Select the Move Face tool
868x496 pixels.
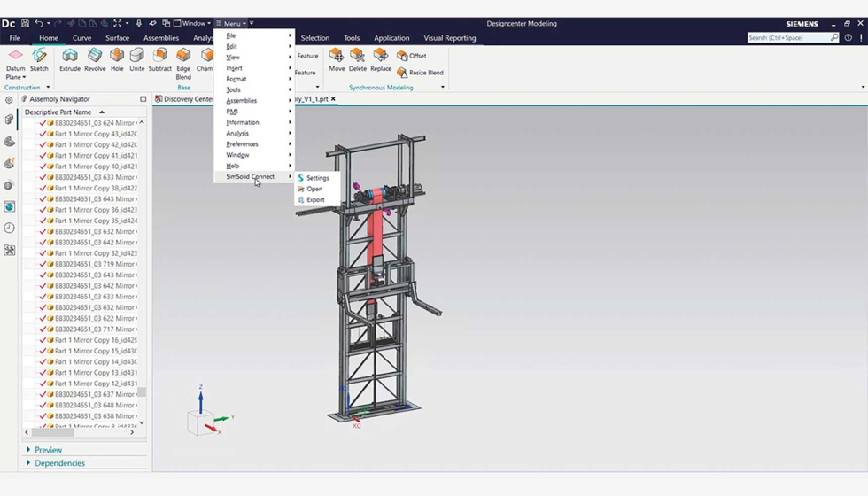[337, 60]
